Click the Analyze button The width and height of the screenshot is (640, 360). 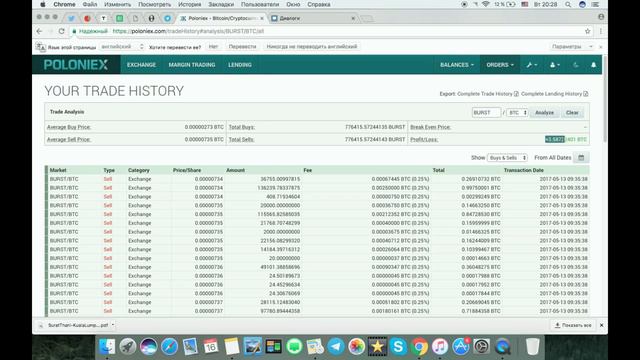coord(544,112)
